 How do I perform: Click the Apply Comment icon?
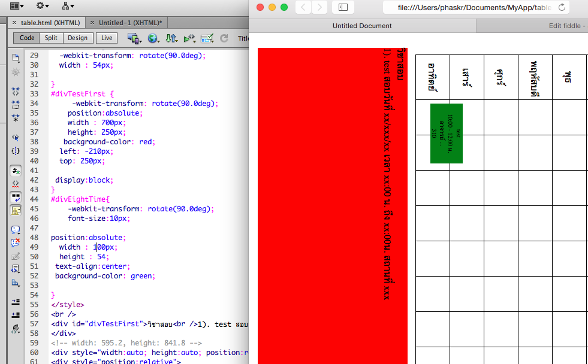(16, 229)
